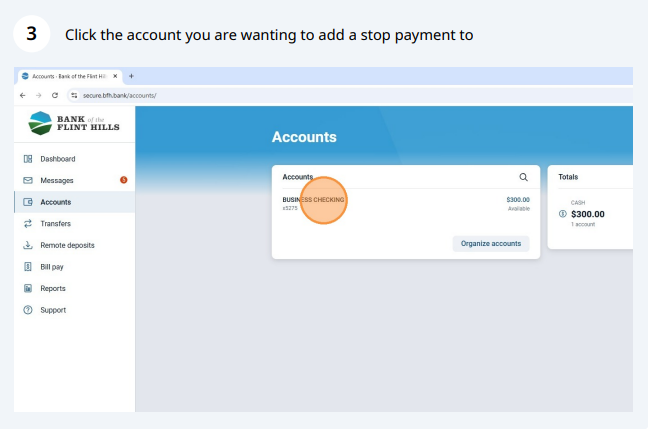This screenshot has width=648, height=429.
Task: Click the Reports icon
Action: click(x=28, y=288)
